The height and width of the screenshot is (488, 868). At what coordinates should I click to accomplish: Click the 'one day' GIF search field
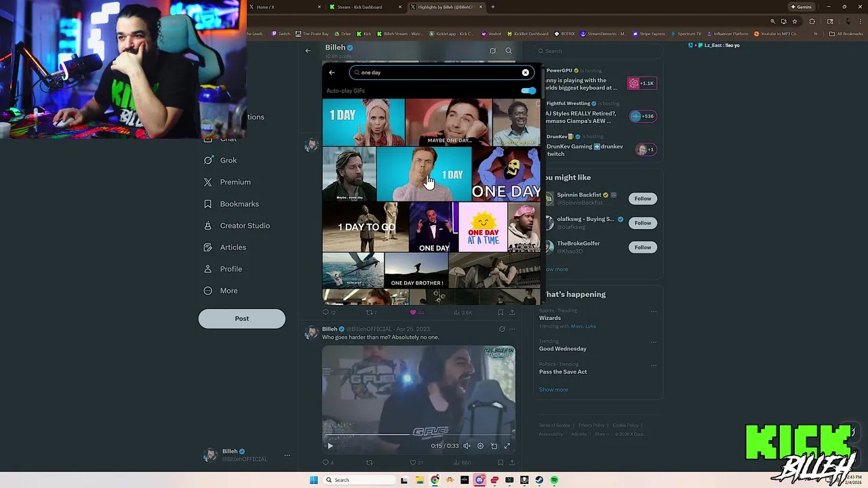(x=441, y=73)
